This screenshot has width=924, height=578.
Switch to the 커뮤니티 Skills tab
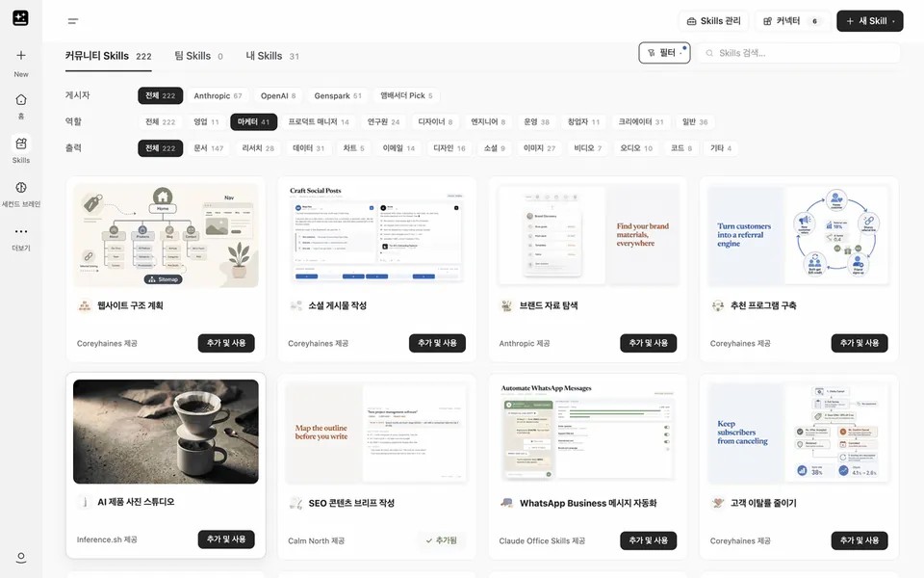[x=109, y=56]
